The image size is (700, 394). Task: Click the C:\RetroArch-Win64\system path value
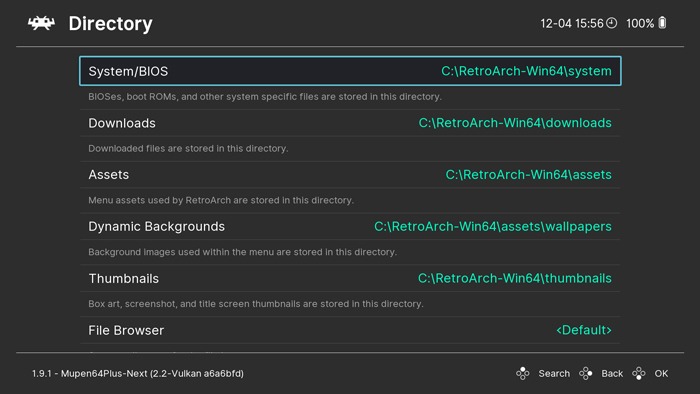coord(526,71)
